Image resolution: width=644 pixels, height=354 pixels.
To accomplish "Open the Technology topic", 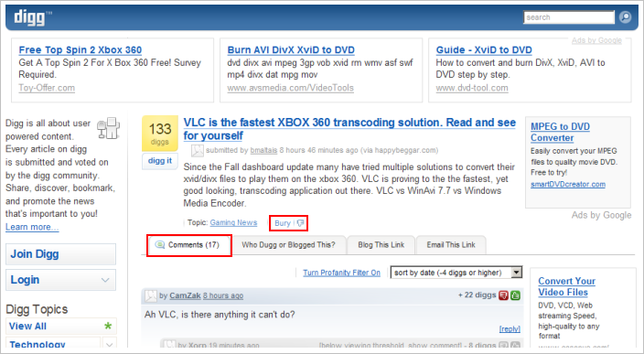I will (x=38, y=344).
